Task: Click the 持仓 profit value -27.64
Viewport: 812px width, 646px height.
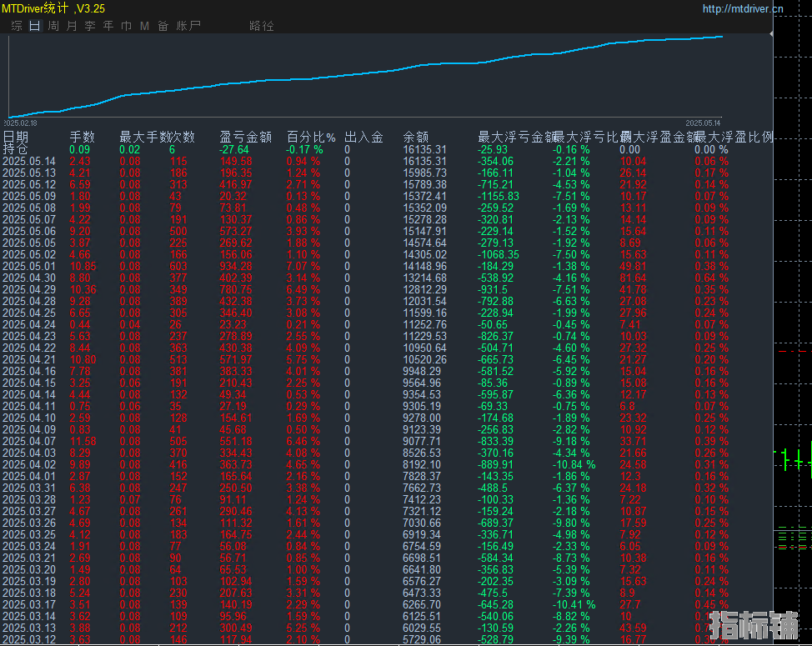Action: [x=234, y=149]
